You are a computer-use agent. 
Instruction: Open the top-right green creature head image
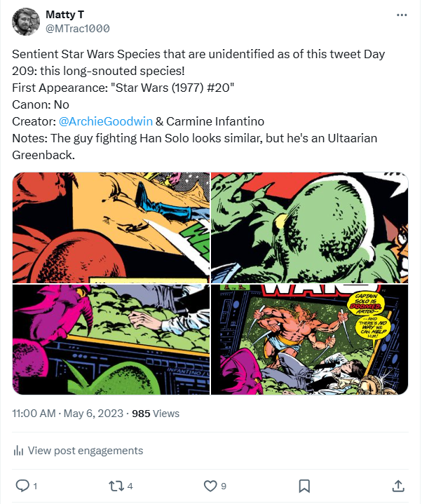point(309,227)
